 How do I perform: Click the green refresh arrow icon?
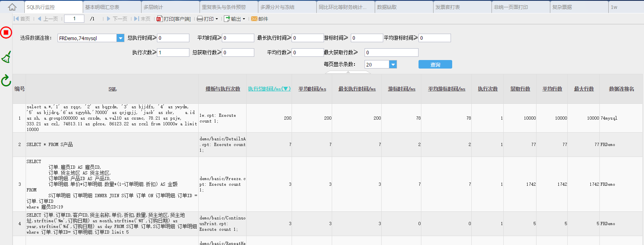(6, 81)
